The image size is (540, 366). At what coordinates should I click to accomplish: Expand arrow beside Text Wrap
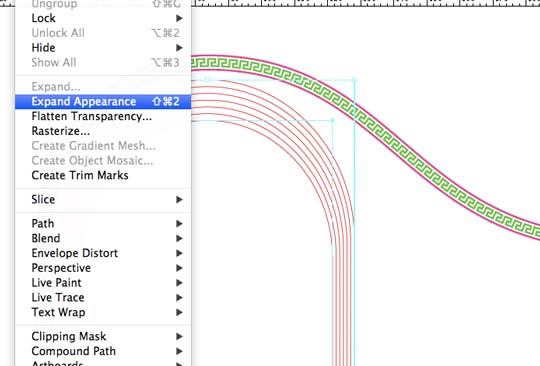pos(179,313)
